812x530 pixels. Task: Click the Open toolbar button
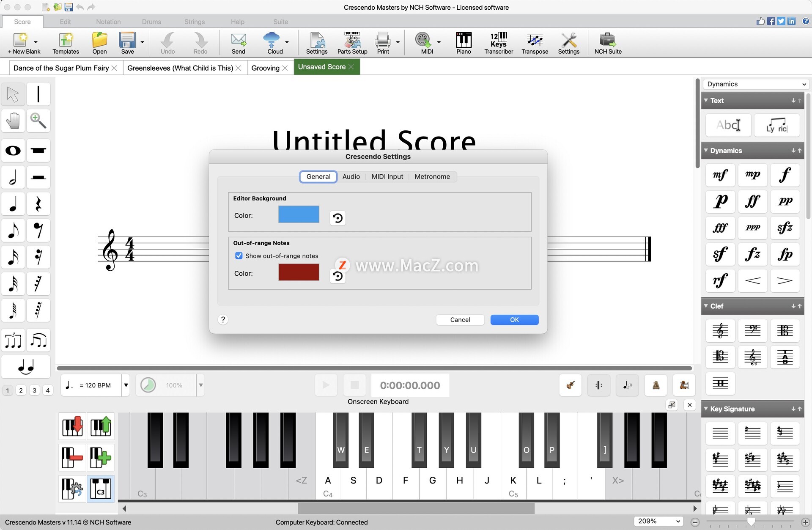(99, 43)
